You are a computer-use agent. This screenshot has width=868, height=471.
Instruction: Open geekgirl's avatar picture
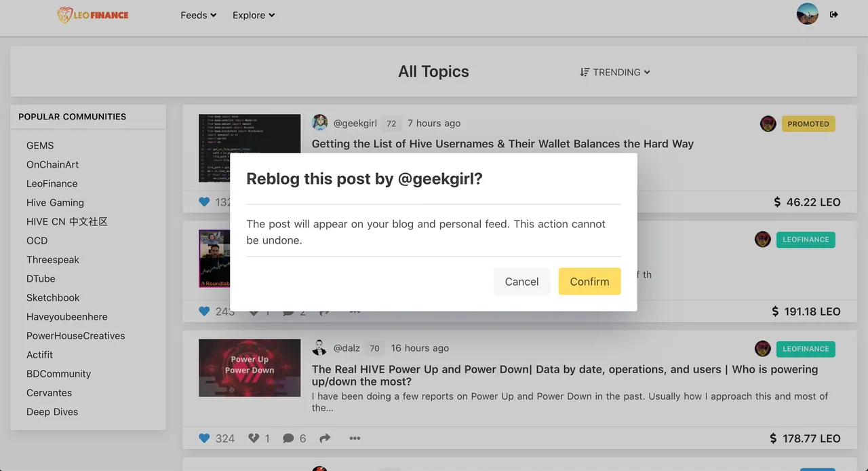click(x=319, y=123)
